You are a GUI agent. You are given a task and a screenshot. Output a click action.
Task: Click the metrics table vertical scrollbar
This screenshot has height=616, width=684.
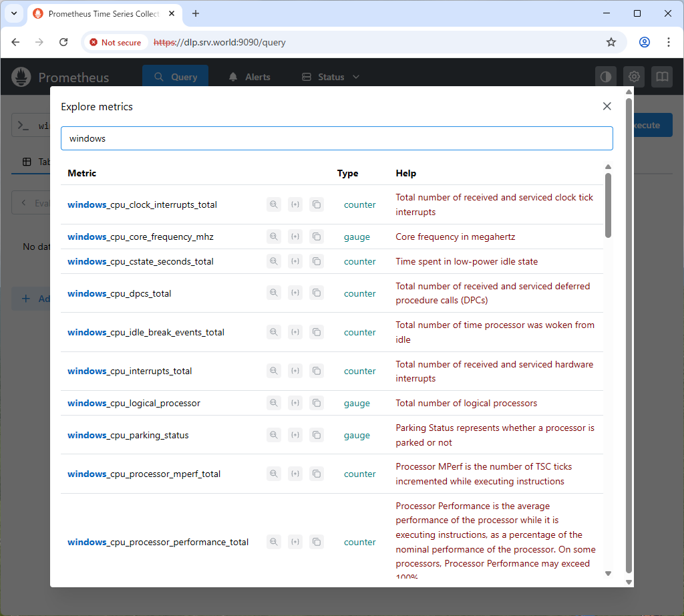(x=608, y=206)
